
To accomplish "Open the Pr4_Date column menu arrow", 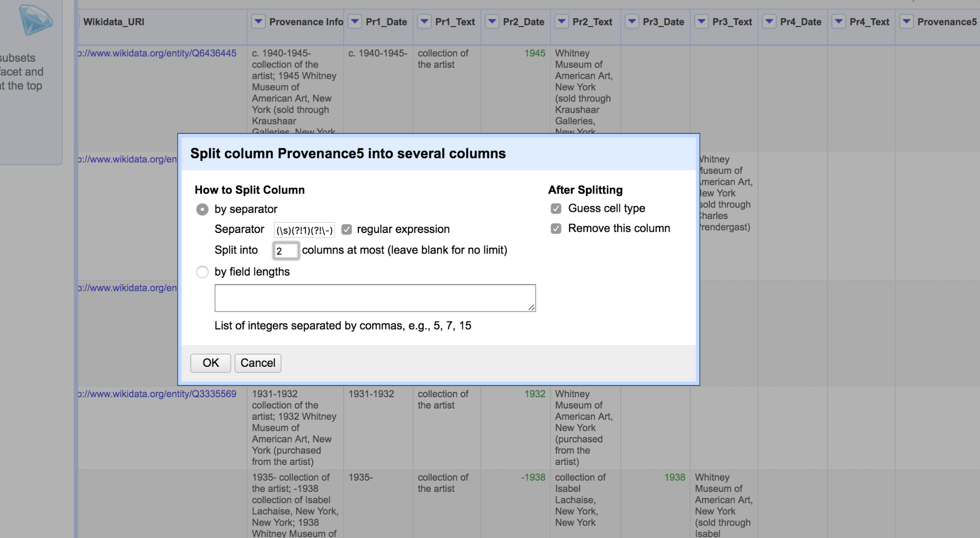I will point(769,22).
